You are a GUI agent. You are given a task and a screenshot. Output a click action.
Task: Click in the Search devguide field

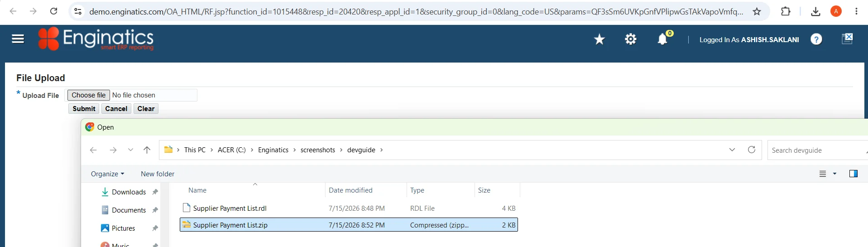click(817, 150)
